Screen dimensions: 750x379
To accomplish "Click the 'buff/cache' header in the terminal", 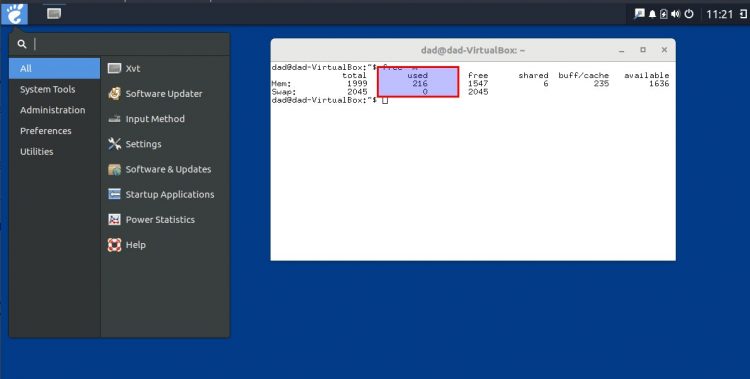I will click(584, 75).
